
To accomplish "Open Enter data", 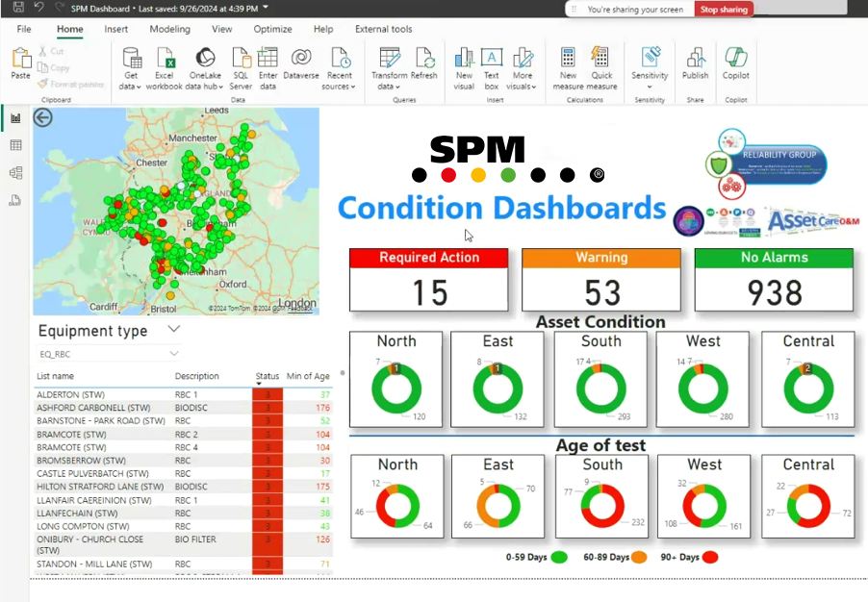I will (267, 60).
